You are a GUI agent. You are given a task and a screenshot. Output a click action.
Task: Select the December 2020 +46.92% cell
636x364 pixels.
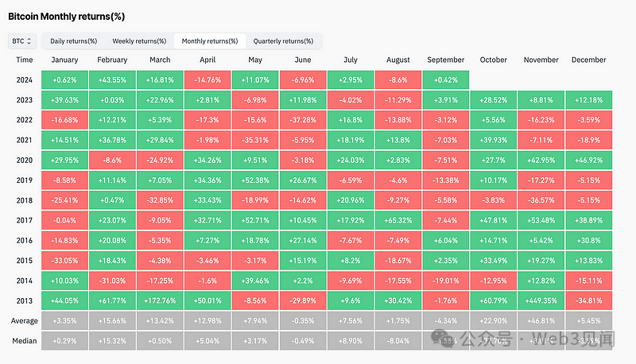click(588, 160)
